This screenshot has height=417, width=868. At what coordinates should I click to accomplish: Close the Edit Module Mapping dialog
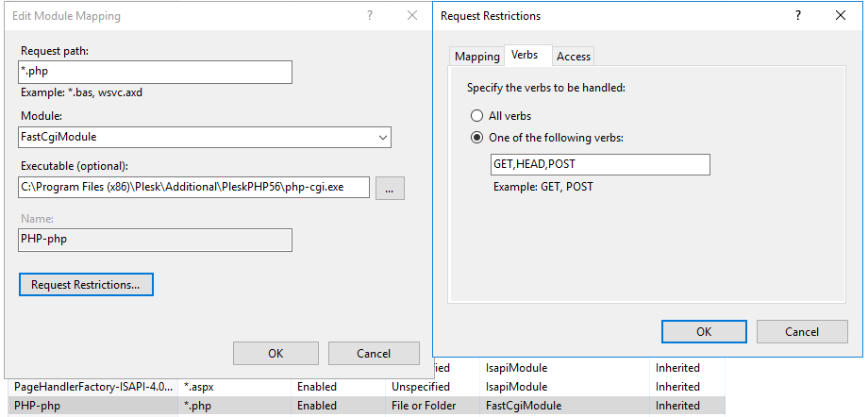pos(411,16)
